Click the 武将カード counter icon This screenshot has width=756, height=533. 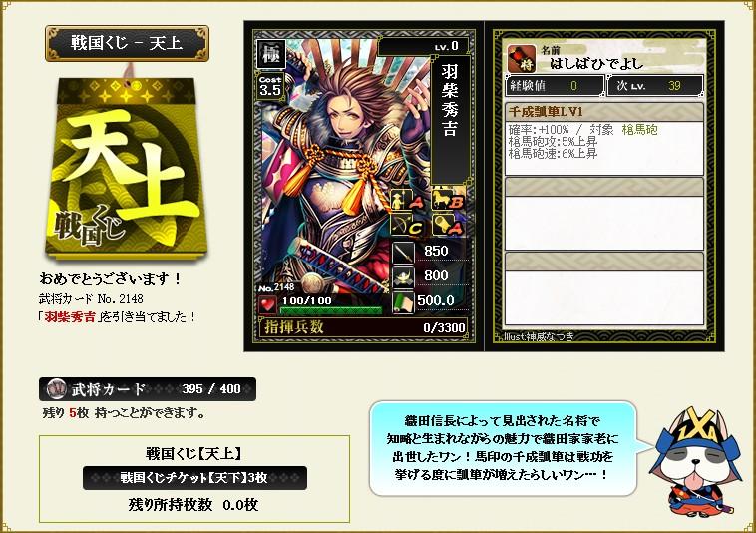[x=57, y=389]
